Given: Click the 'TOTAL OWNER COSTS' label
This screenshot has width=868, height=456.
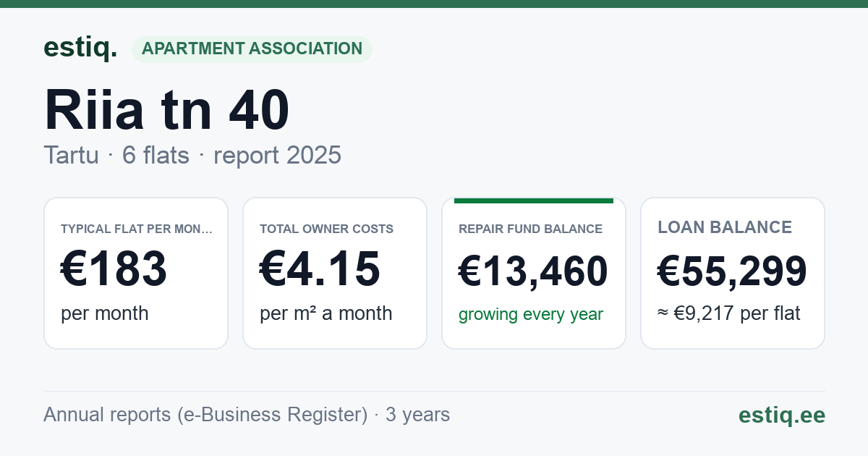Looking at the screenshot, I should point(327,229).
